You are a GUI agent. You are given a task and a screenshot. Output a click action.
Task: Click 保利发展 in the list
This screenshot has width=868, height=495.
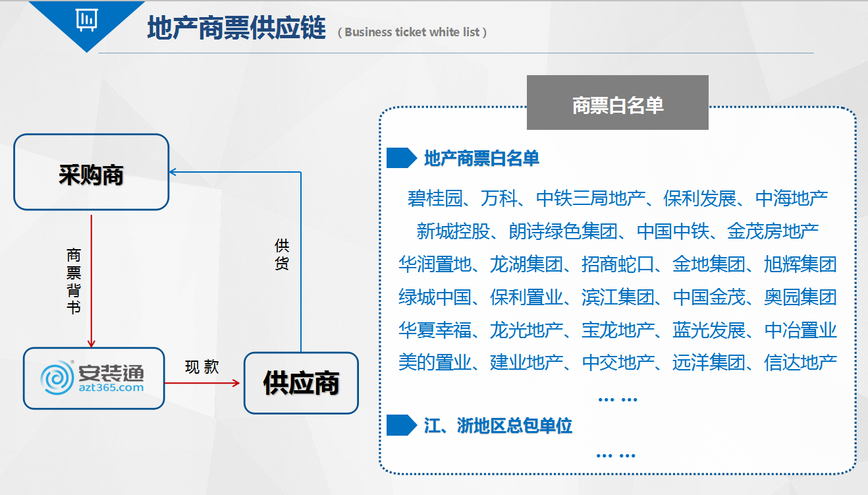pos(700,198)
